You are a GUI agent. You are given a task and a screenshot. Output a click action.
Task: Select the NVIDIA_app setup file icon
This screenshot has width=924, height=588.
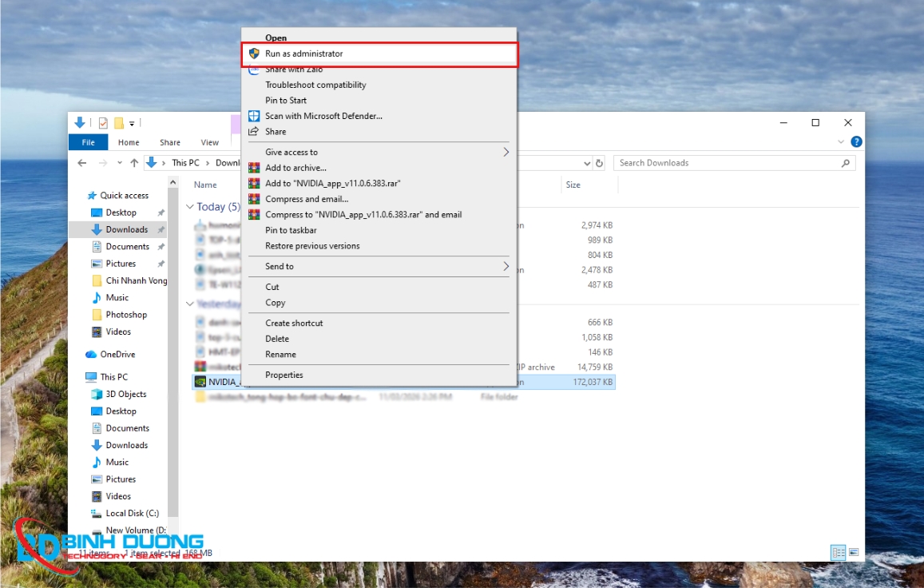pos(200,382)
